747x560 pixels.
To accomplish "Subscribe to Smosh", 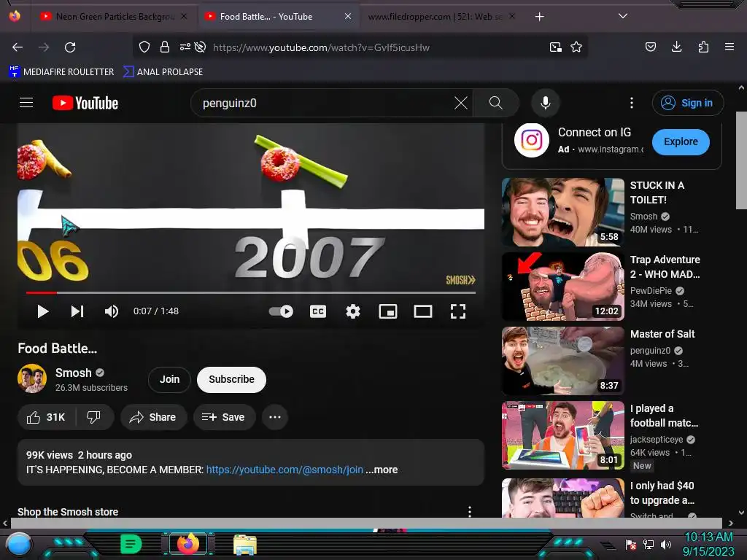I will (x=231, y=379).
